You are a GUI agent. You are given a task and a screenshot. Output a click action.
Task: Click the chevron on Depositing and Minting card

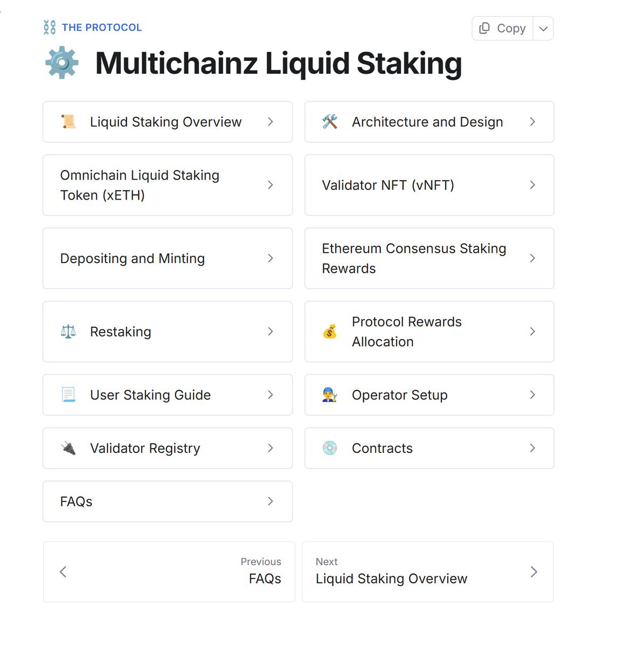(271, 258)
